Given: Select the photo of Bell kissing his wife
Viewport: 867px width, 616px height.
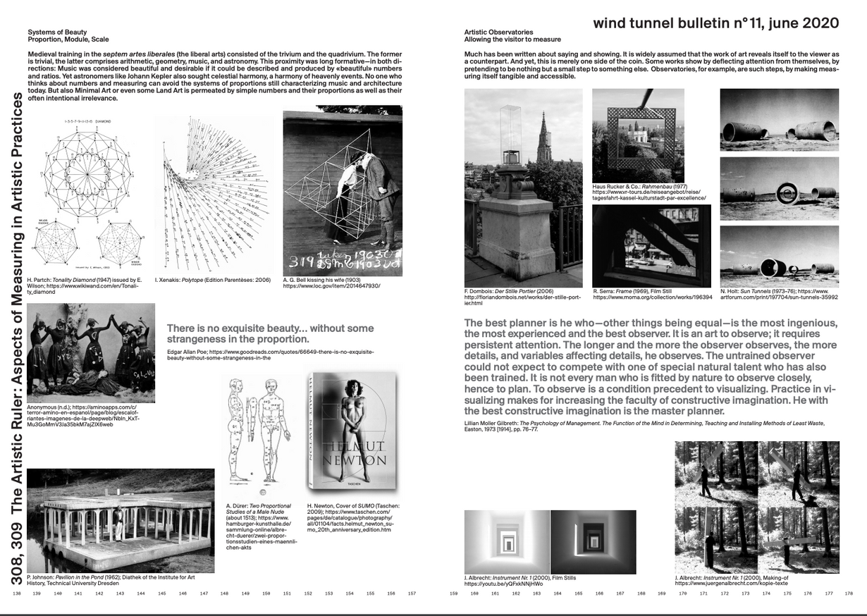Looking at the screenshot, I should click(x=343, y=190).
